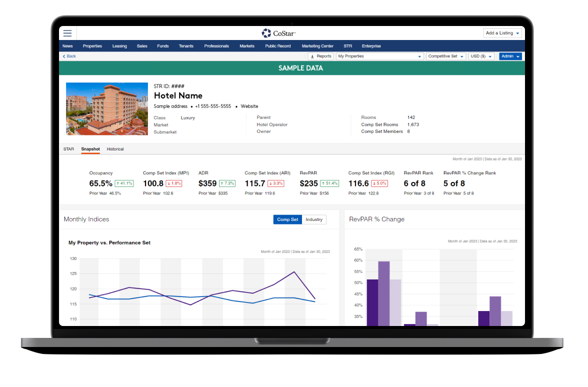Screen dimensions: 588x387
Task: Open the STR navigation item
Action: coord(347,46)
